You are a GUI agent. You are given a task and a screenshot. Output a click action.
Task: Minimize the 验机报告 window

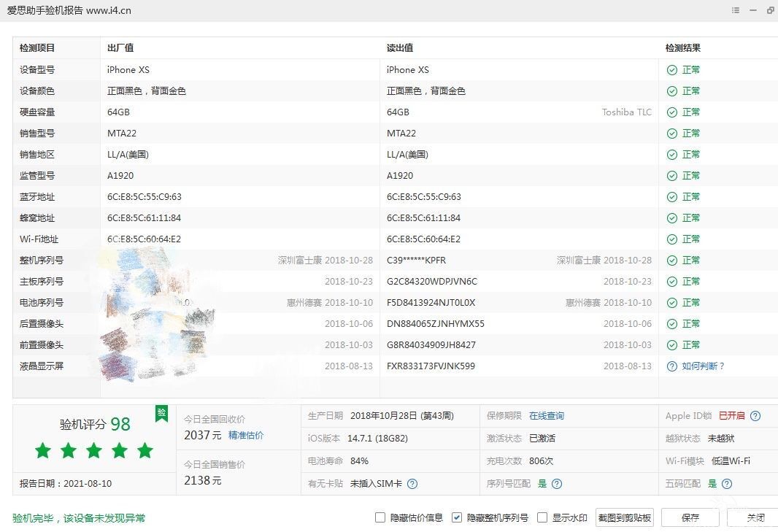point(753,10)
